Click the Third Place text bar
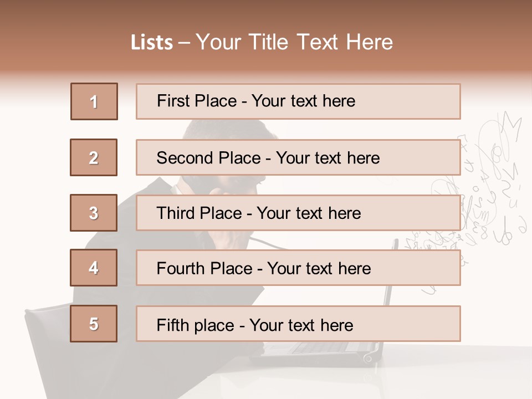The image size is (532, 399). point(298,213)
